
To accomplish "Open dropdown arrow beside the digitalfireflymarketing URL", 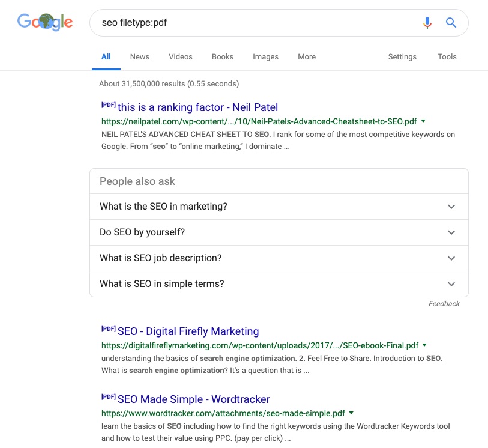I will point(424,345).
